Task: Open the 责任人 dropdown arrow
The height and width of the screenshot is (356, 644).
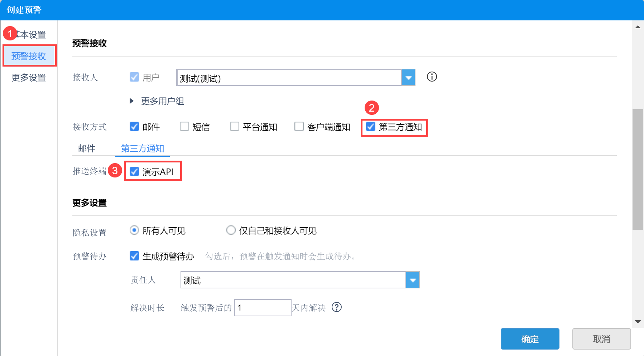Action: click(x=413, y=280)
